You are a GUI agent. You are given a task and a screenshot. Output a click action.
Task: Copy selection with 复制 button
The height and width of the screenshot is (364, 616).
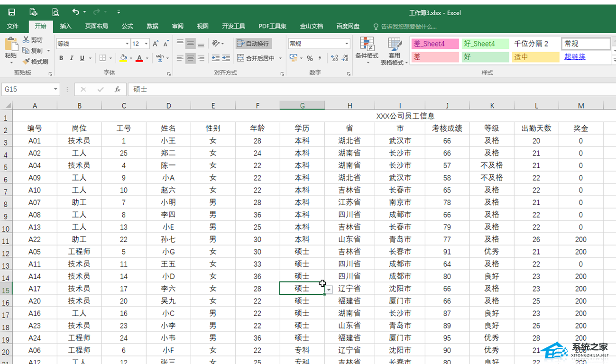coord(33,51)
